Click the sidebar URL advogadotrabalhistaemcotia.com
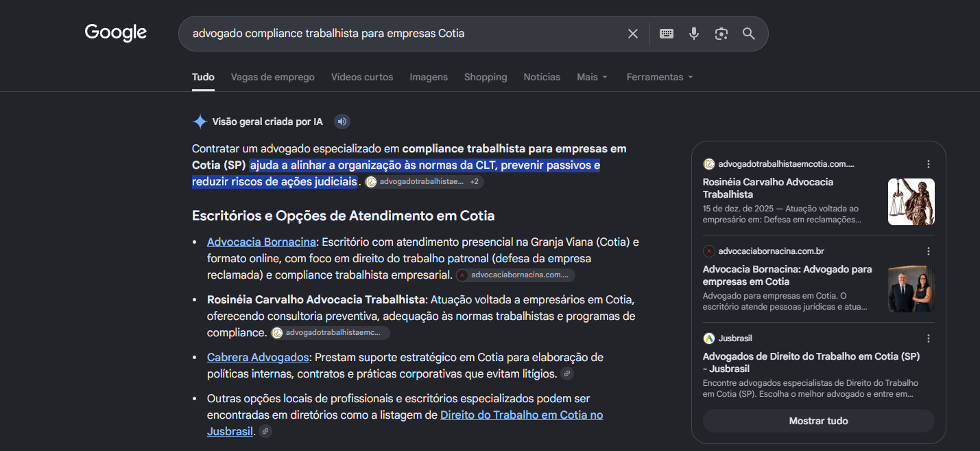Screen dimensions: 980x451 [x=786, y=164]
